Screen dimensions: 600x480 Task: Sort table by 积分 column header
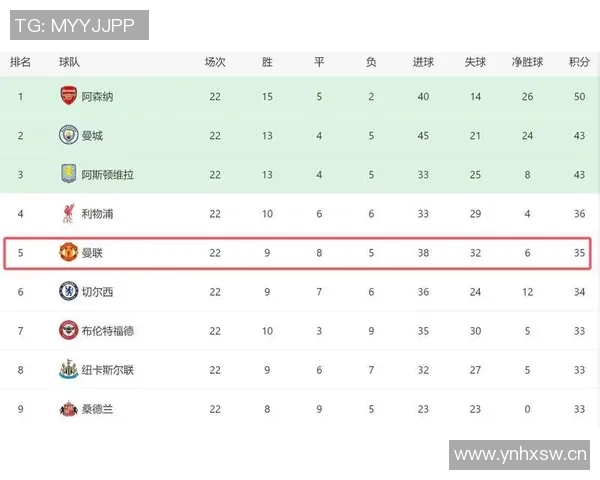(578, 62)
